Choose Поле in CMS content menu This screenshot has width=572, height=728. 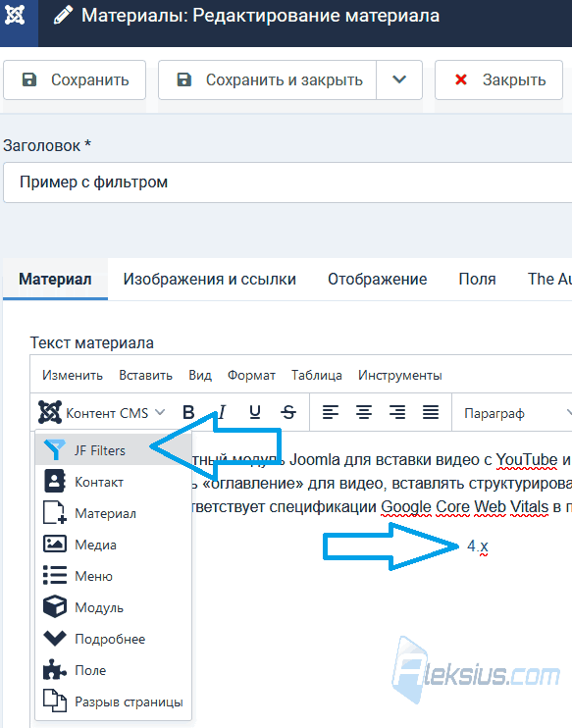coord(113,670)
